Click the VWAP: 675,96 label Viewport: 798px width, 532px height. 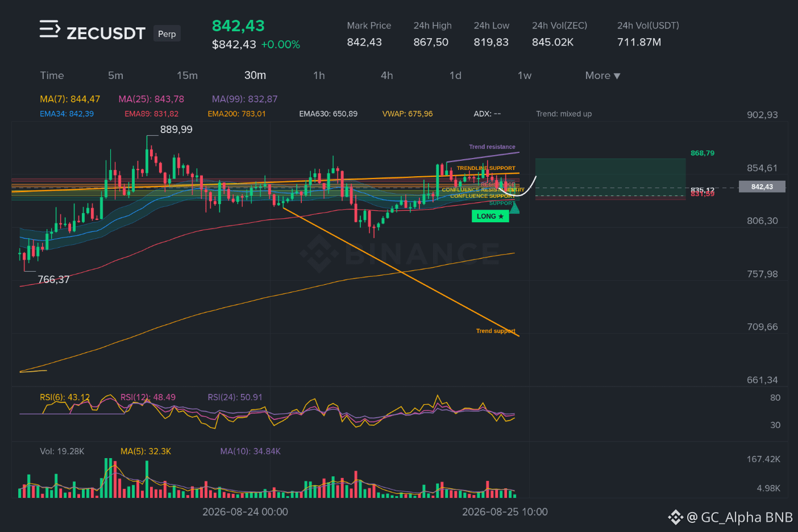tap(408, 114)
